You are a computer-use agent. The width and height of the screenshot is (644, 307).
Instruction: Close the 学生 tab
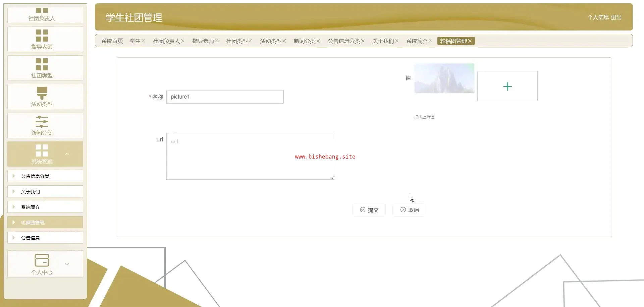143,41
